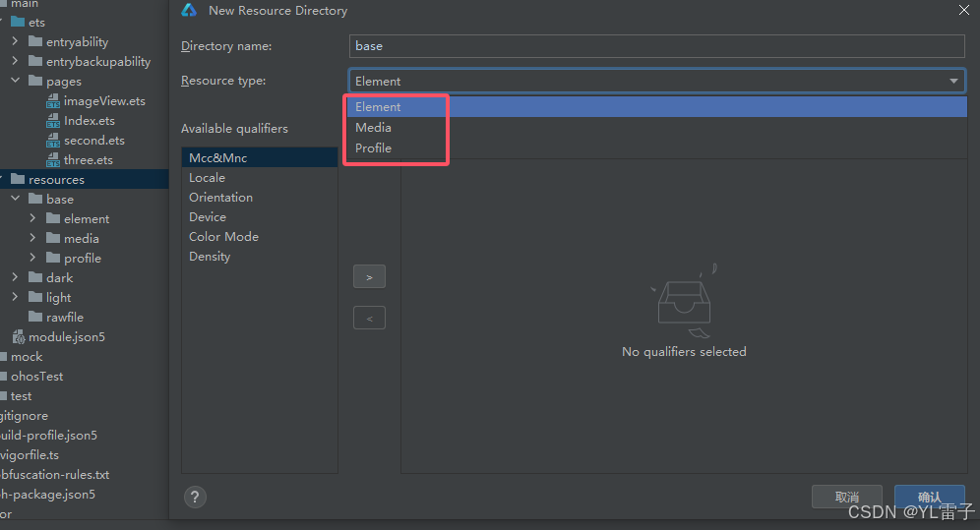This screenshot has width=980, height=530.
Task: Click the ets folder icon
Action: 18,23
